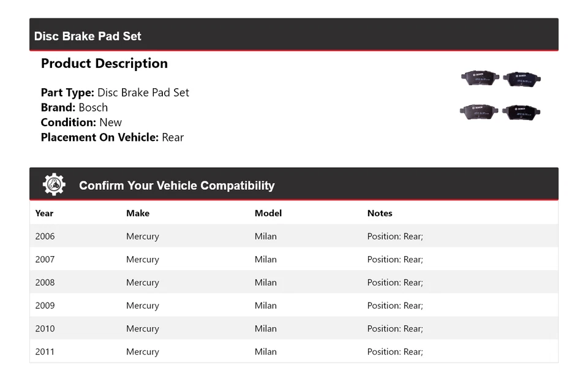The width and height of the screenshot is (588, 381).
Task: Click the gear compatibility icon
Action: point(54,184)
